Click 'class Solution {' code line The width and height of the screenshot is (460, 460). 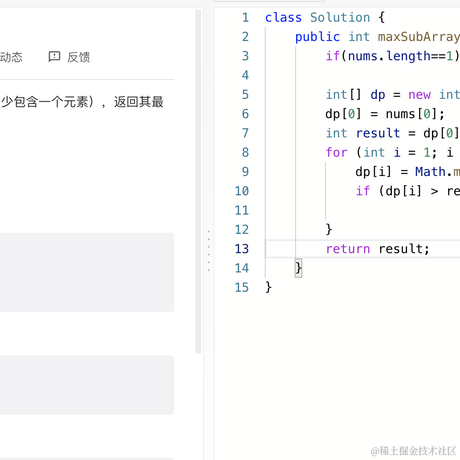pos(325,17)
